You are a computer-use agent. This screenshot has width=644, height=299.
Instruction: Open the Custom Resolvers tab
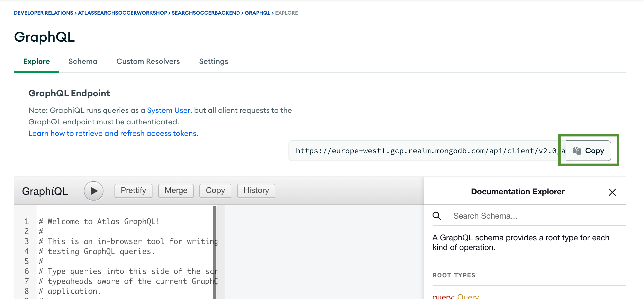click(148, 61)
